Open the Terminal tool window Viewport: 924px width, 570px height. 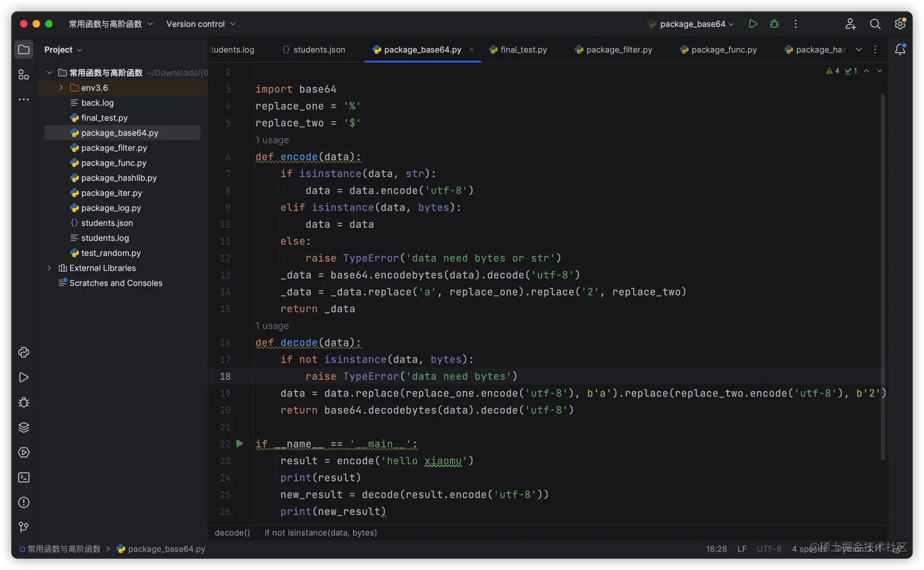click(24, 478)
